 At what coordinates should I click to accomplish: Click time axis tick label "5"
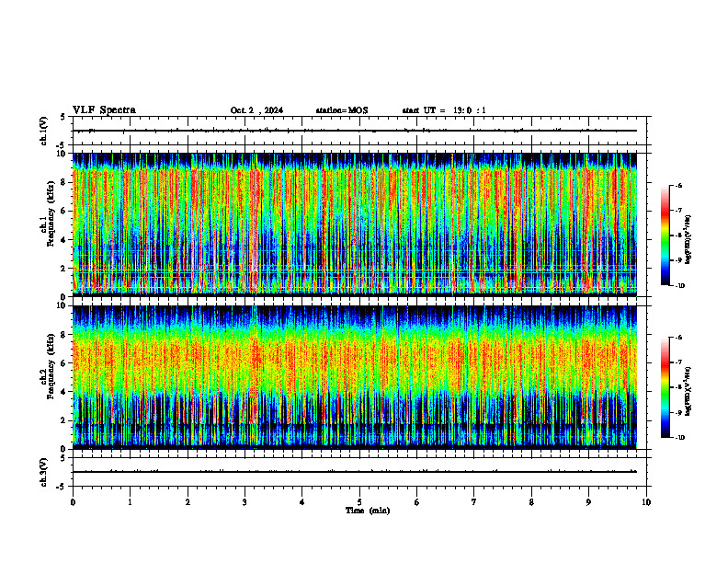[359, 502]
